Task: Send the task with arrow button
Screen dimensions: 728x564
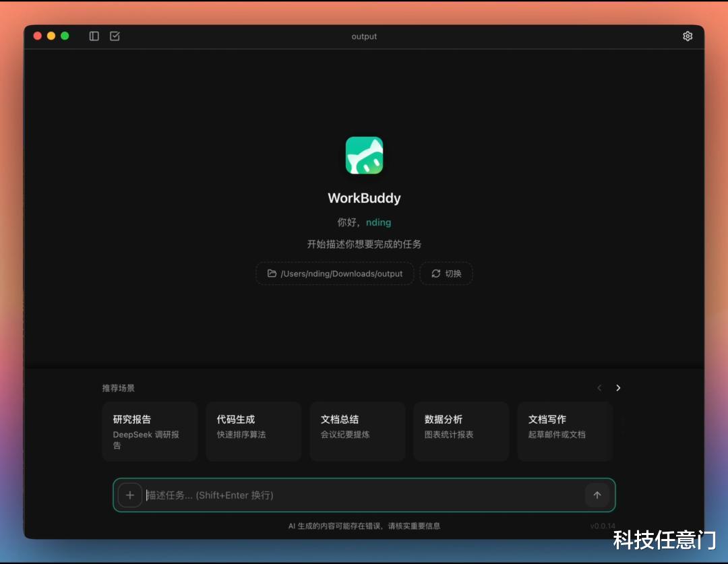Action: (x=597, y=495)
